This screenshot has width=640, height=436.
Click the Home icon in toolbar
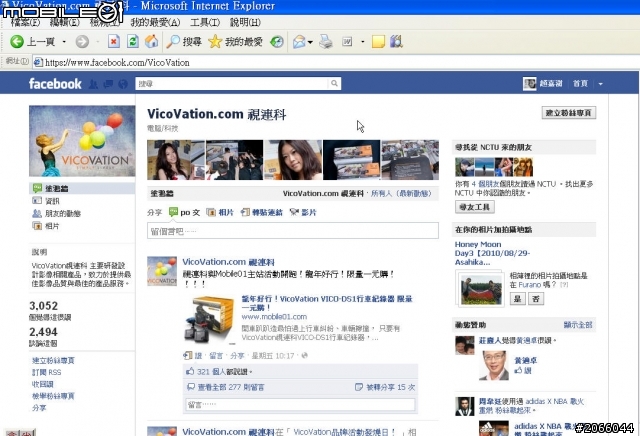[151, 41]
